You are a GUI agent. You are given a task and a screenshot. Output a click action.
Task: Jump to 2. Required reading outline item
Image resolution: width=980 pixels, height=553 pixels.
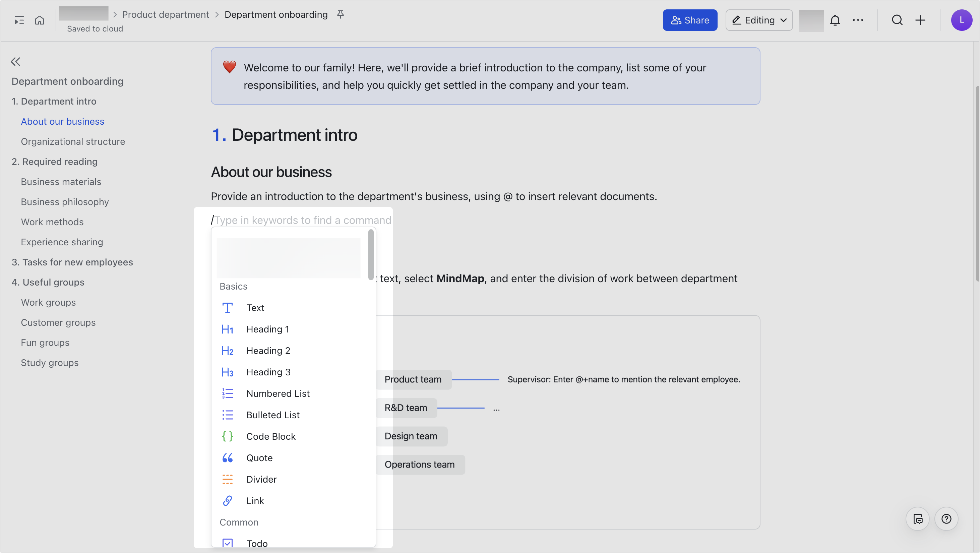(54, 162)
